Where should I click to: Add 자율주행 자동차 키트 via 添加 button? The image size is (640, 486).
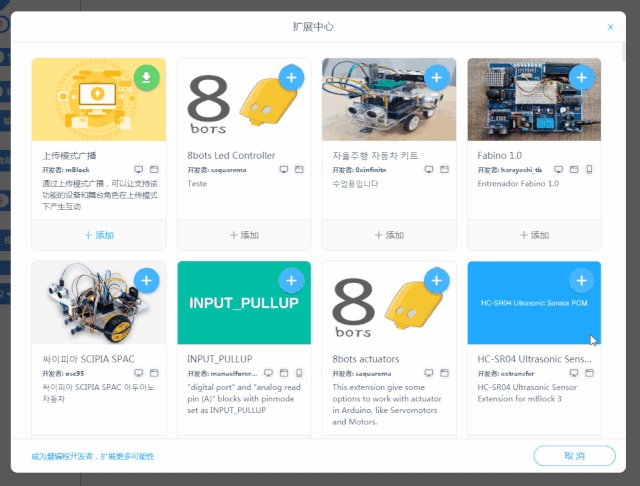click(389, 235)
